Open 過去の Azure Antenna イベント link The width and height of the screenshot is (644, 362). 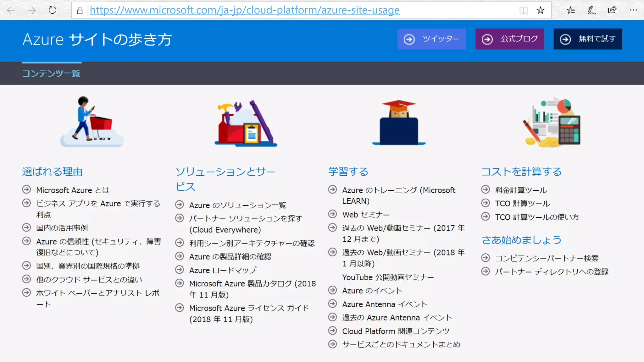pyautogui.click(x=397, y=318)
